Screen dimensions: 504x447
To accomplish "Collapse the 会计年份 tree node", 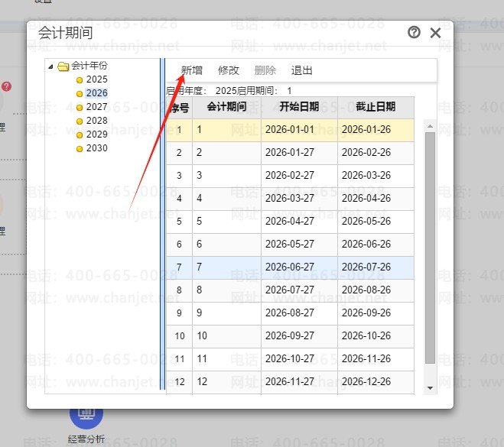I will [50, 66].
